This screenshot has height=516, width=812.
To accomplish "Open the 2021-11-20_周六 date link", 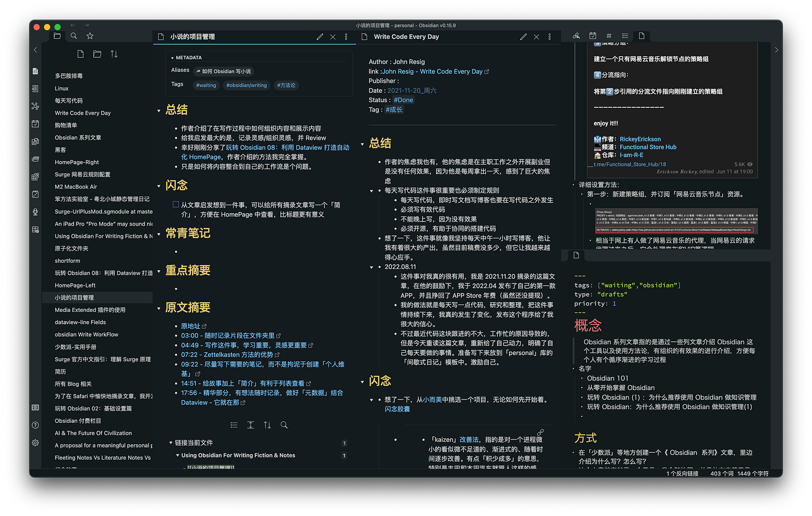I will tap(412, 90).
